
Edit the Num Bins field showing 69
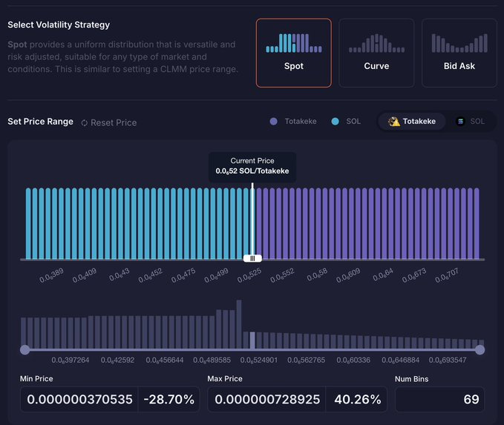click(x=439, y=399)
